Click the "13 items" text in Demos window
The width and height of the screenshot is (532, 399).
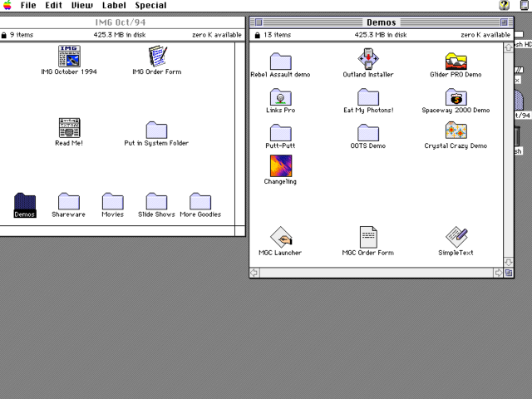click(x=278, y=35)
